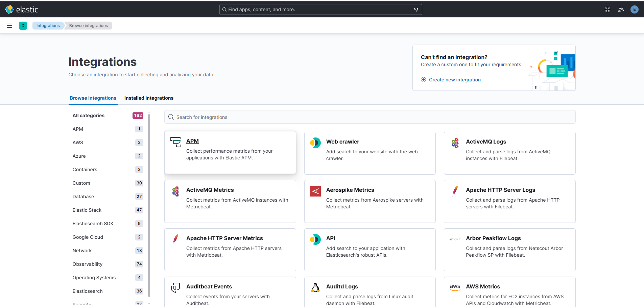The width and height of the screenshot is (644, 307).
Task: Click the Elastic logo icon
Action: 9,9
